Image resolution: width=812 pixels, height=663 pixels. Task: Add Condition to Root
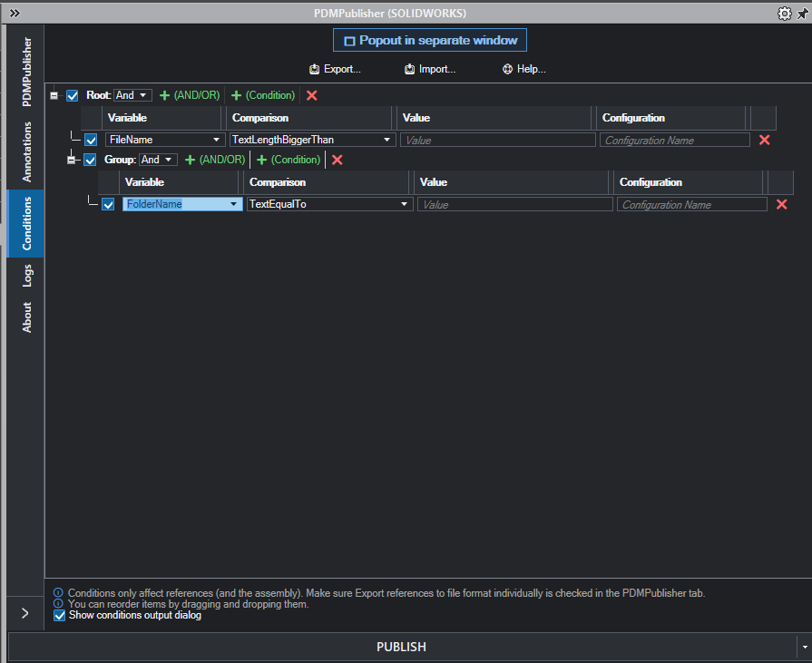(x=263, y=95)
